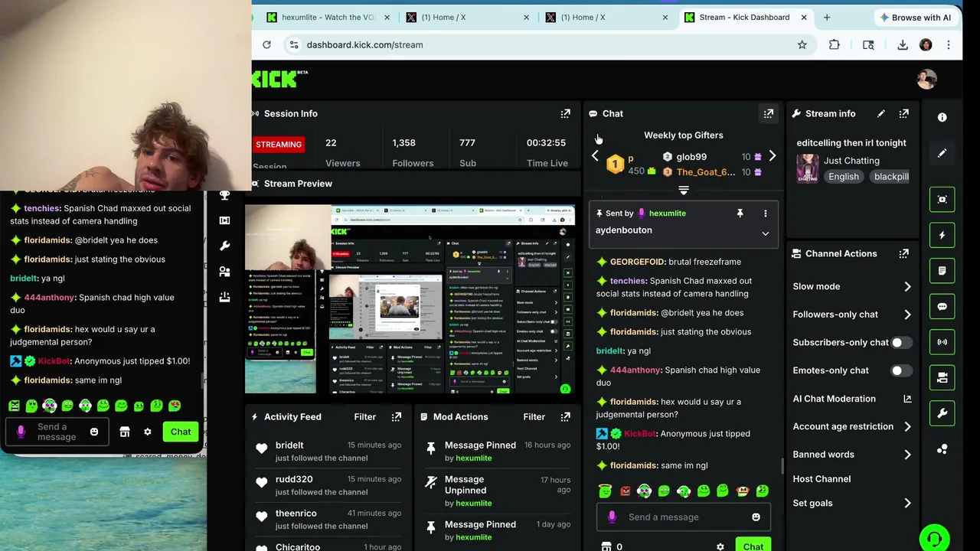Image resolution: width=980 pixels, height=551 pixels.
Task: Open the shop icon in dashboard chat
Action: 606,546
